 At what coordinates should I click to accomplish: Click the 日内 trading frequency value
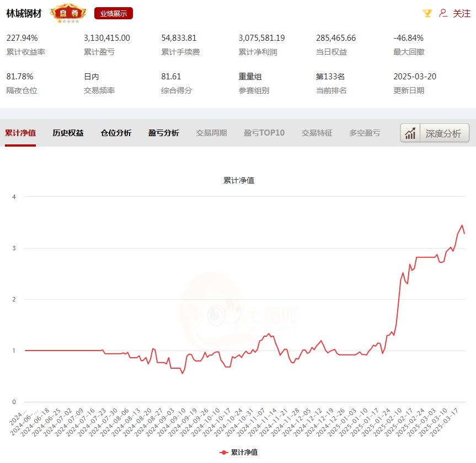[x=92, y=77]
